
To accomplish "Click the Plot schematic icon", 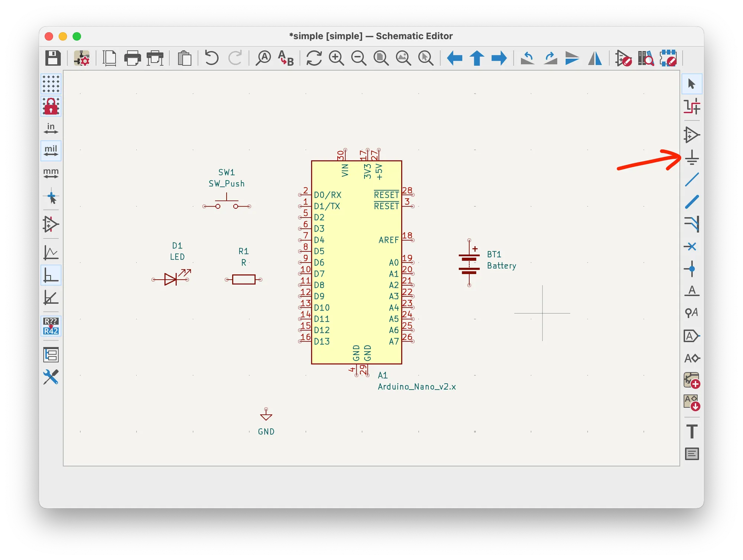I will point(155,58).
